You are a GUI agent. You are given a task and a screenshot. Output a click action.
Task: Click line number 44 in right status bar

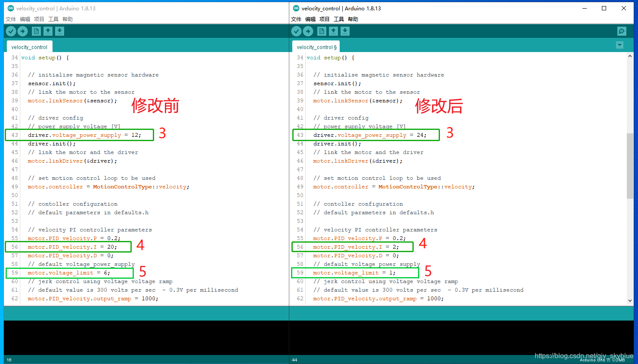coord(294,360)
